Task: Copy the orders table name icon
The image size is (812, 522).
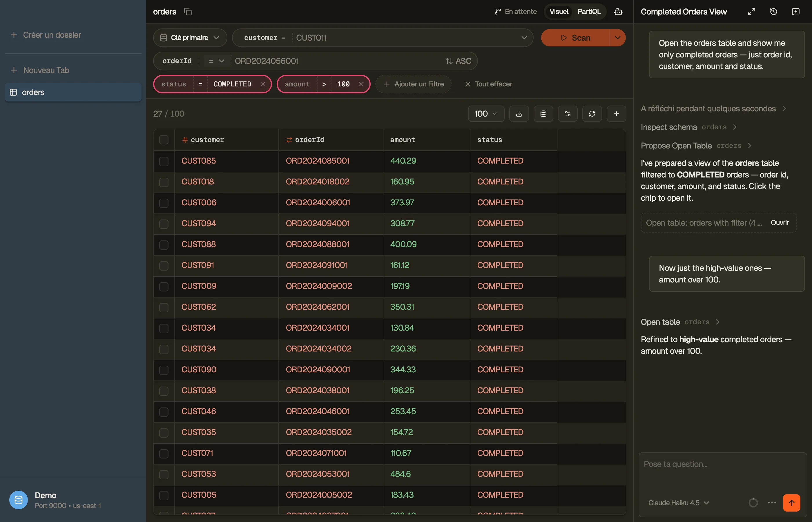Action: coord(188,12)
